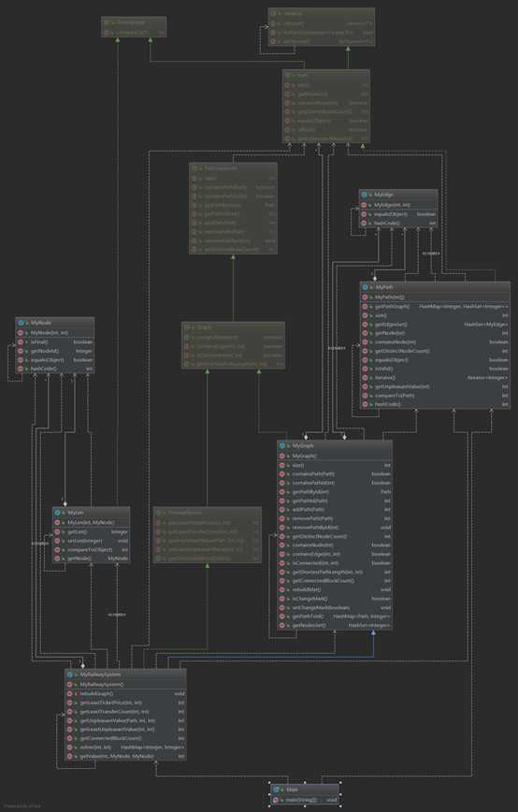
Task: Click the method icon beside rebuildGraph()
Action: click(70, 694)
